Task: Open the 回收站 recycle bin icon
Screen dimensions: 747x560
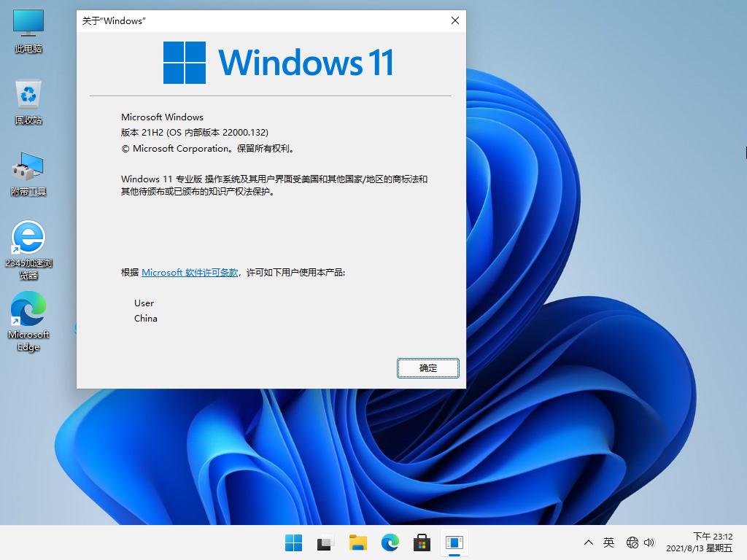Action: click(x=28, y=102)
